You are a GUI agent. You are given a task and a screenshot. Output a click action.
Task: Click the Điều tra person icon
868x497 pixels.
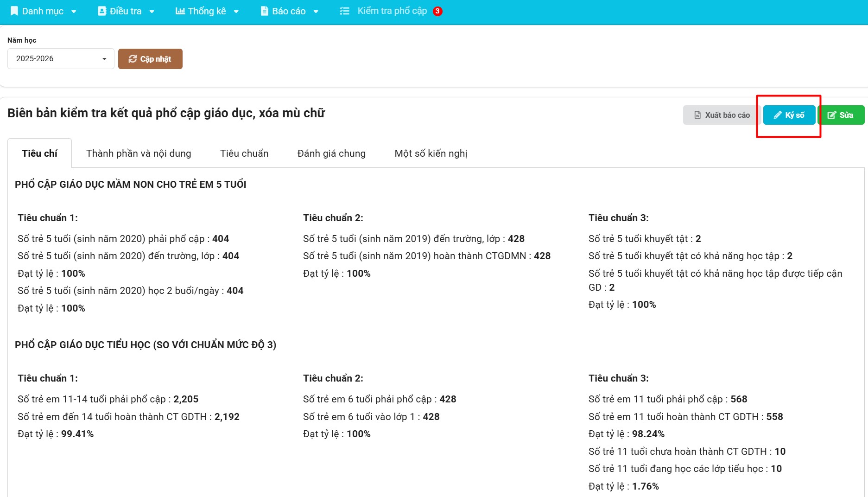pos(102,11)
